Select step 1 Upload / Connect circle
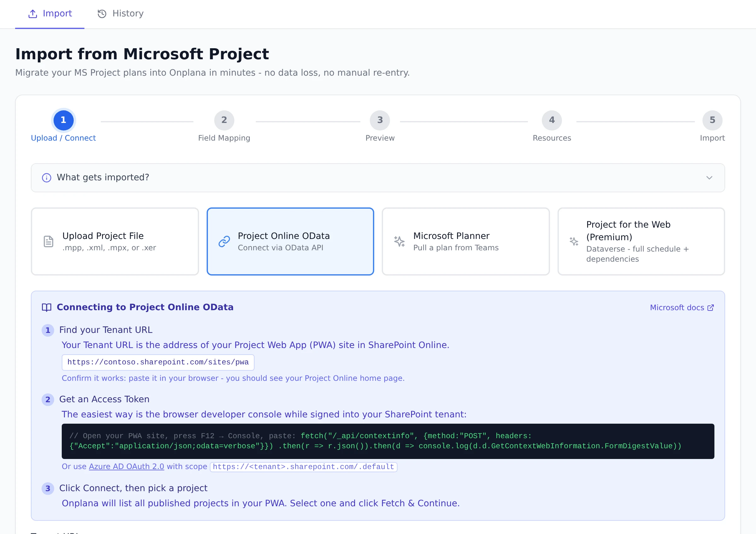Image resolution: width=756 pixels, height=534 pixels. [x=63, y=120]
